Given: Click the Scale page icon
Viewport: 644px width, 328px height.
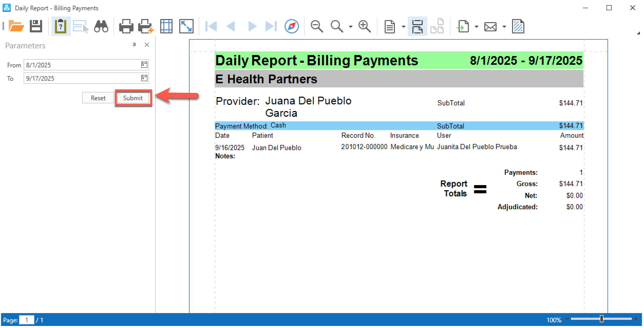Looking at the screenshot, I should point(186,26).
